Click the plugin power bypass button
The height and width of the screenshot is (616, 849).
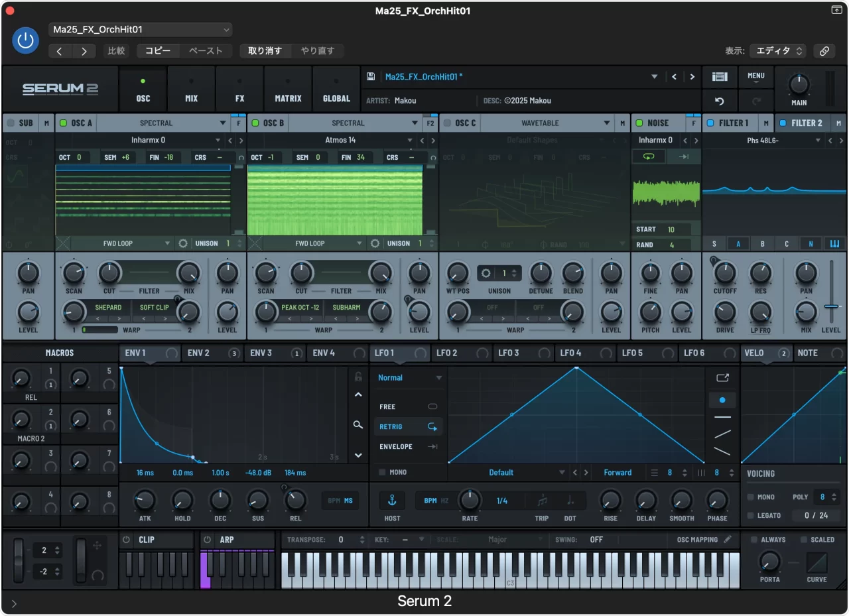[x=25, y=41]
